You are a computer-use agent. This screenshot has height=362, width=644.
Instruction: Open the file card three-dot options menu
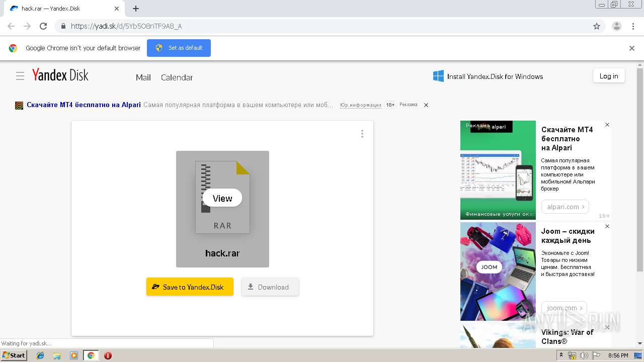tap(362, 134)
